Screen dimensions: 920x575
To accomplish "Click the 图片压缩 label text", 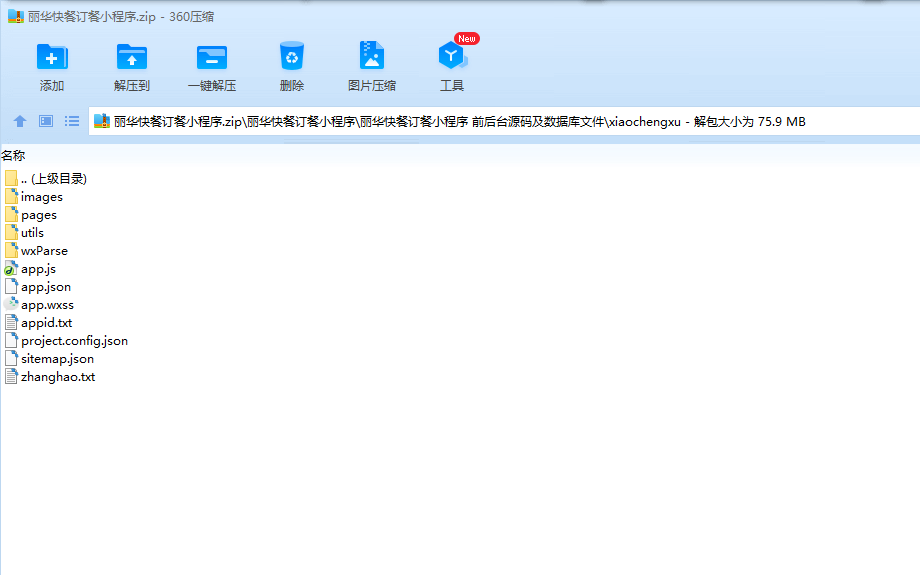I will [372, 86].
